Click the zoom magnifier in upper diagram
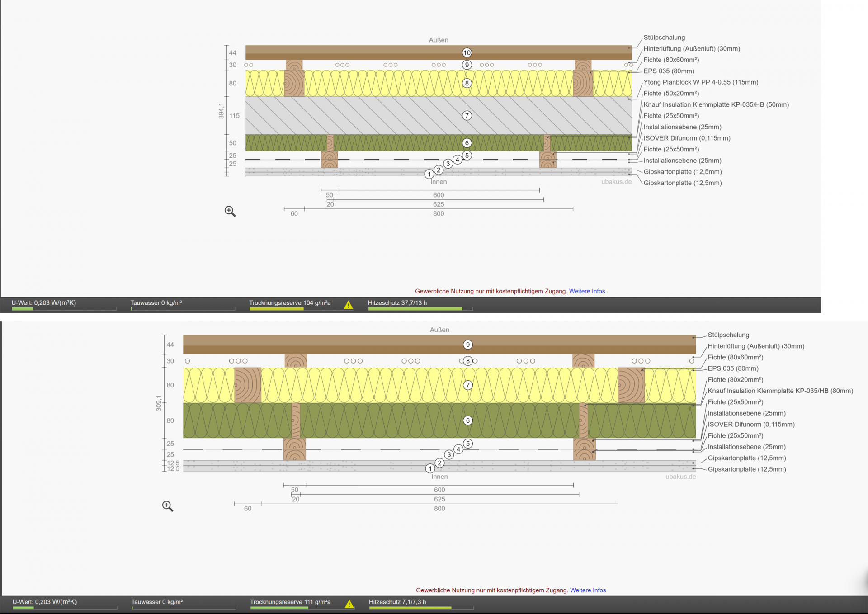 (x=230, y=211)
